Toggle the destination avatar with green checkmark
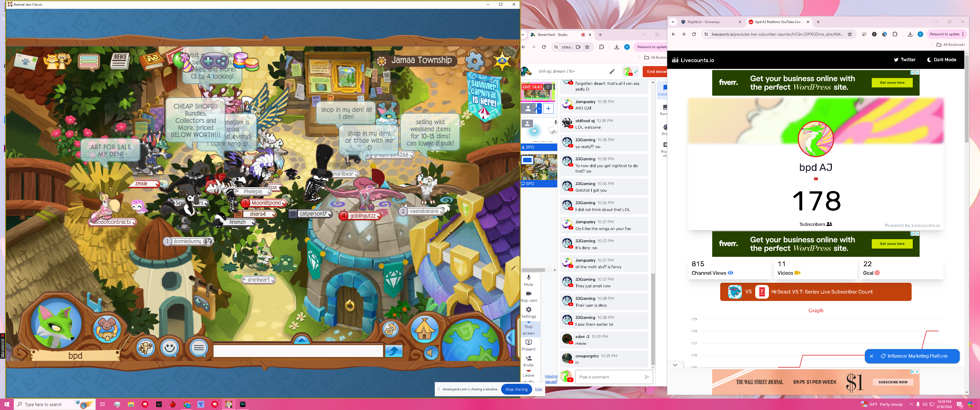Screen dimensions: 980x410 tap(630, 71)
